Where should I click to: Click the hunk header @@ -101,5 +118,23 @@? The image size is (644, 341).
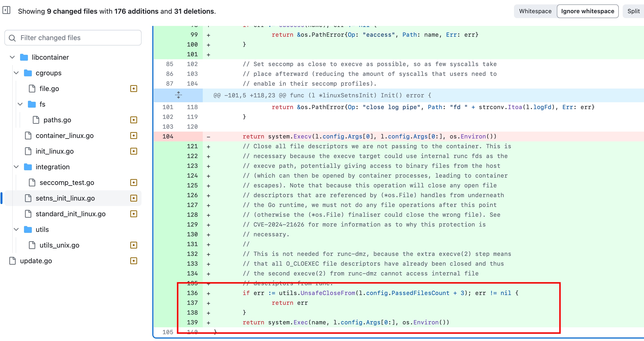tap(322, 95)
